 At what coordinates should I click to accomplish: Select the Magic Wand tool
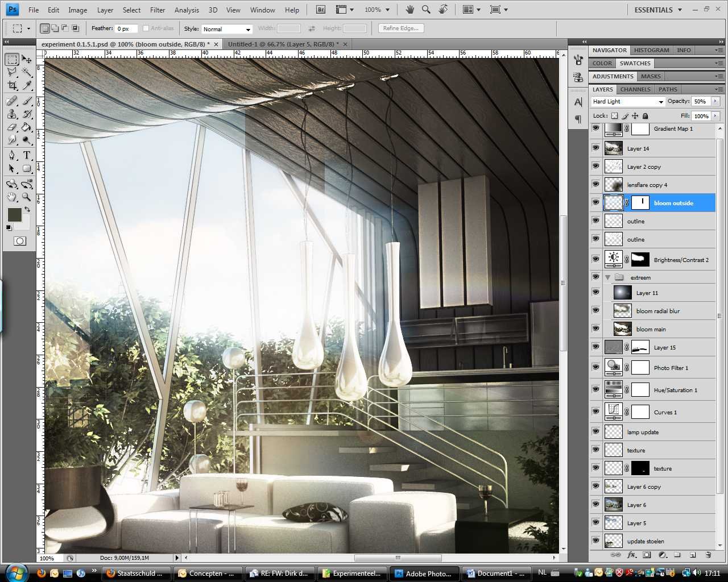tap(27, 72)
